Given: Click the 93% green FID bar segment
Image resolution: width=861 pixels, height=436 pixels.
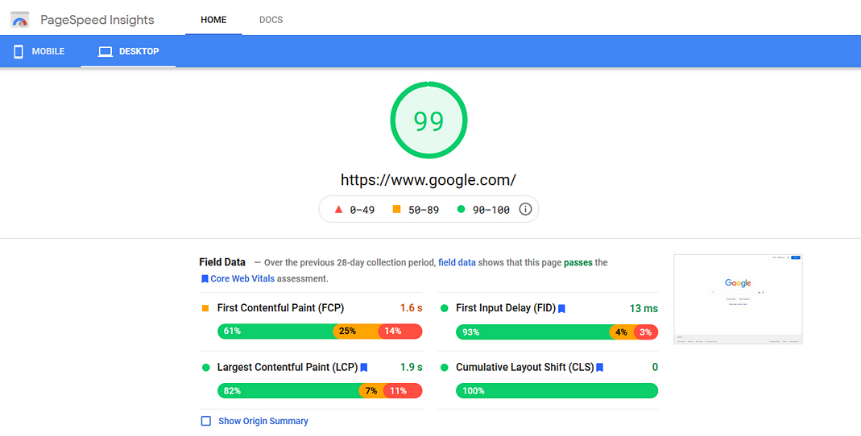Looking at the screenshot, I should [x=533, y=332].
